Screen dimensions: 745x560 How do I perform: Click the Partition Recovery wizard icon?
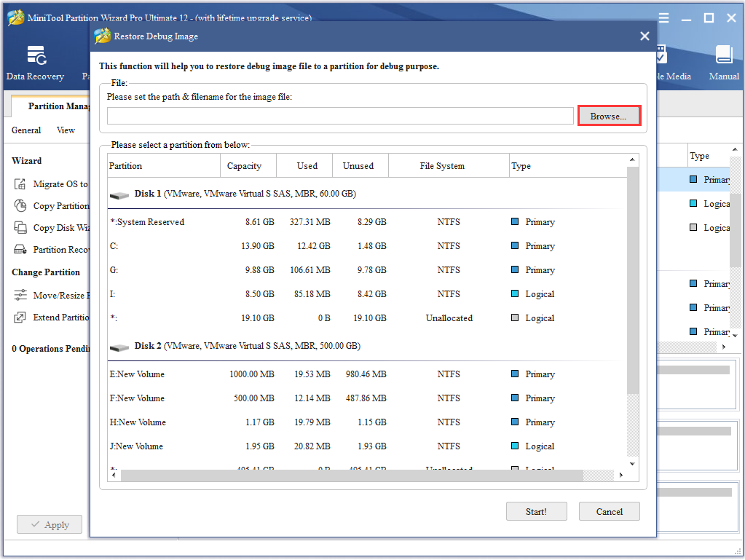click(x=20, y=250)
